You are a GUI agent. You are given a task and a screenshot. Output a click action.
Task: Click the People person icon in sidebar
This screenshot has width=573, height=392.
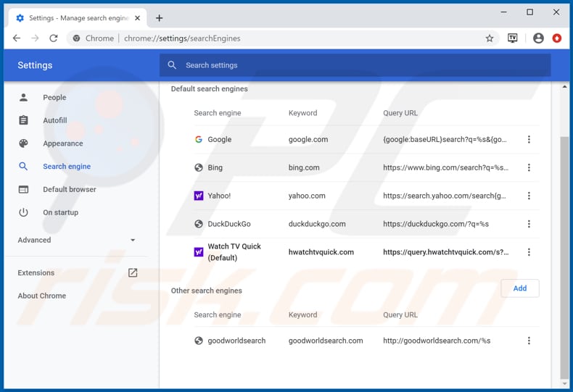[x=23, y=97]
